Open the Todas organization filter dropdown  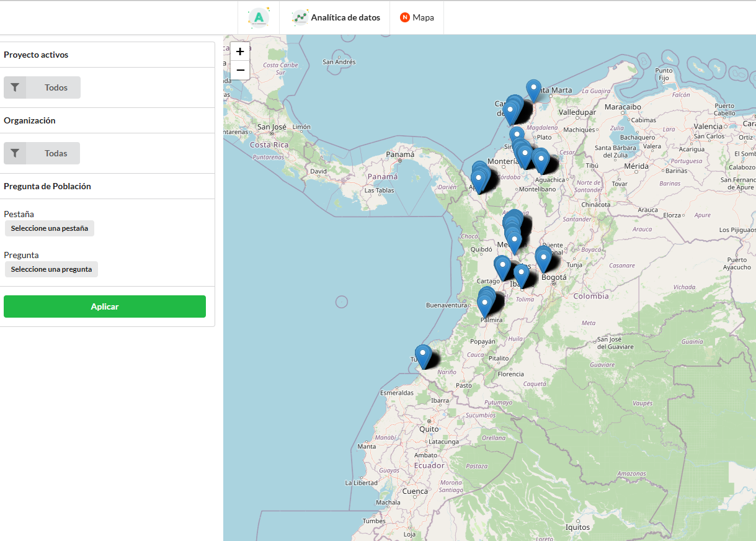tap(56, 153)
